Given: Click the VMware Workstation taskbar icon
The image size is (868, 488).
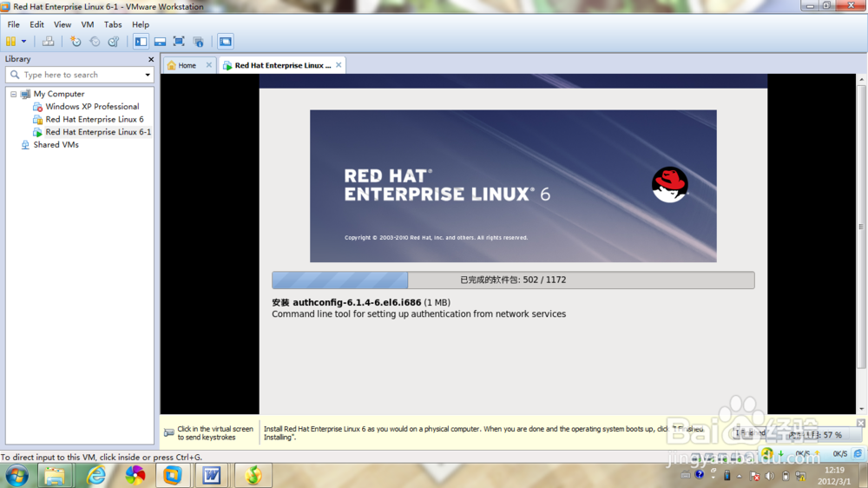Looking at the screenshot, I should pos(172,476).
